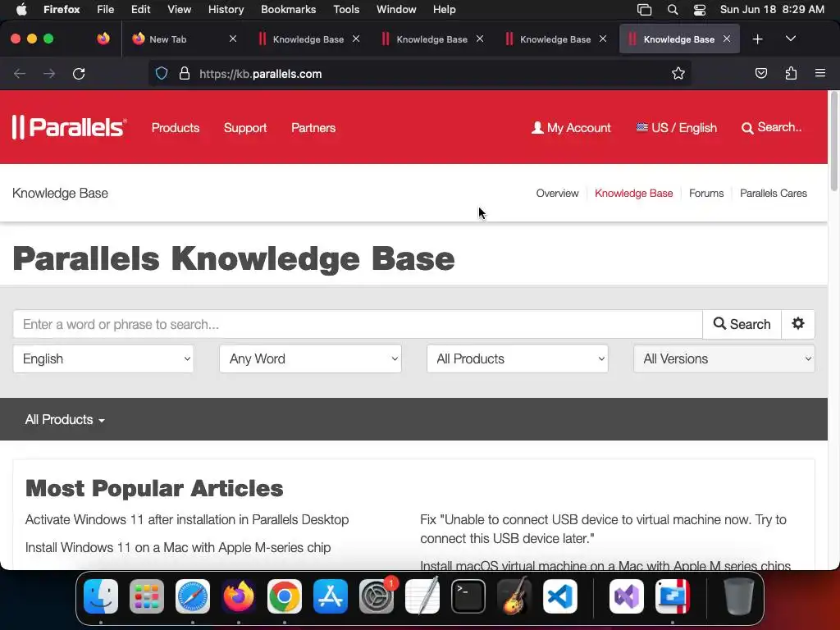
Task: Open the My Account link
Action: click(x=571, y=127)
